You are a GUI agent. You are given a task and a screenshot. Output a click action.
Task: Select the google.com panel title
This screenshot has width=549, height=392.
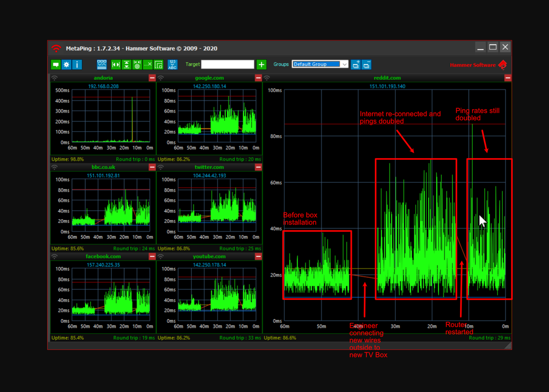coord(209,78)
